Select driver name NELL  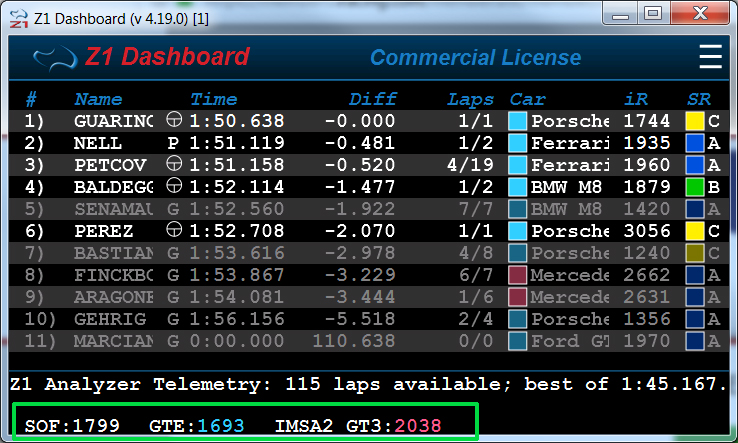coord(97,143)
